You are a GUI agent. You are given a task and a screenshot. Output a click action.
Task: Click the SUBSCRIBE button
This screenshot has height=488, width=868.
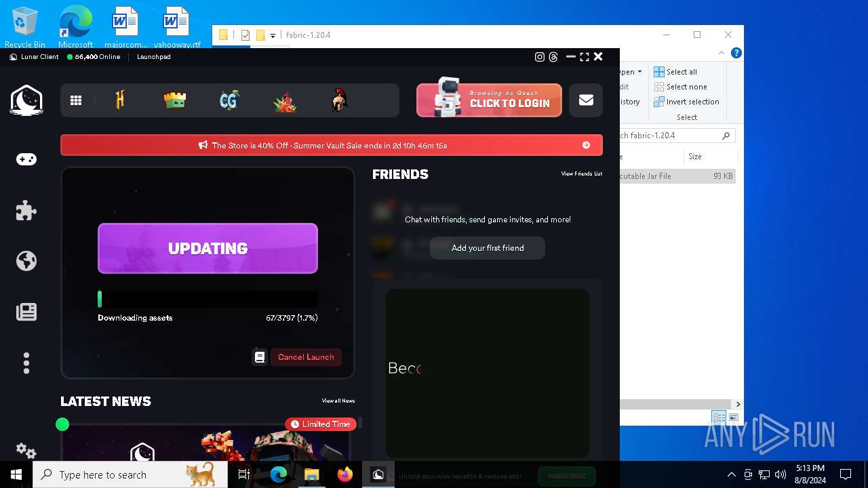567,476
